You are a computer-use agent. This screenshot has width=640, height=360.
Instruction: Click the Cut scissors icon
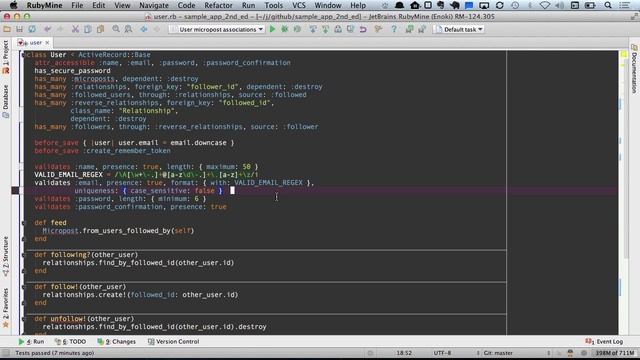(x=75, y=29)
